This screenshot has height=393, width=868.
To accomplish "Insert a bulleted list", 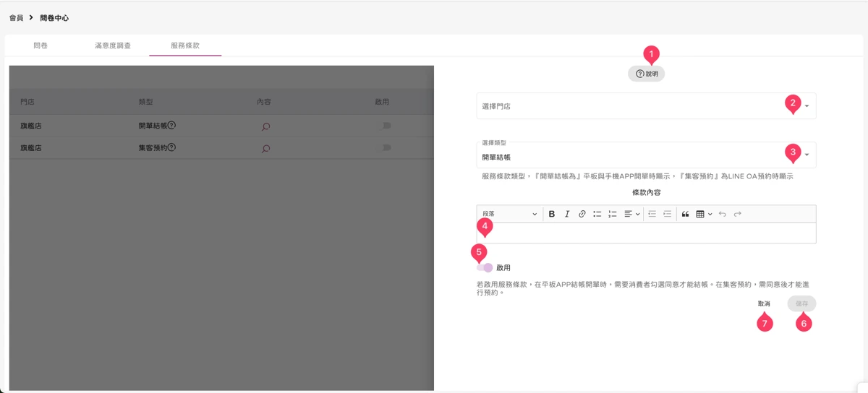I will pos(597,214).
